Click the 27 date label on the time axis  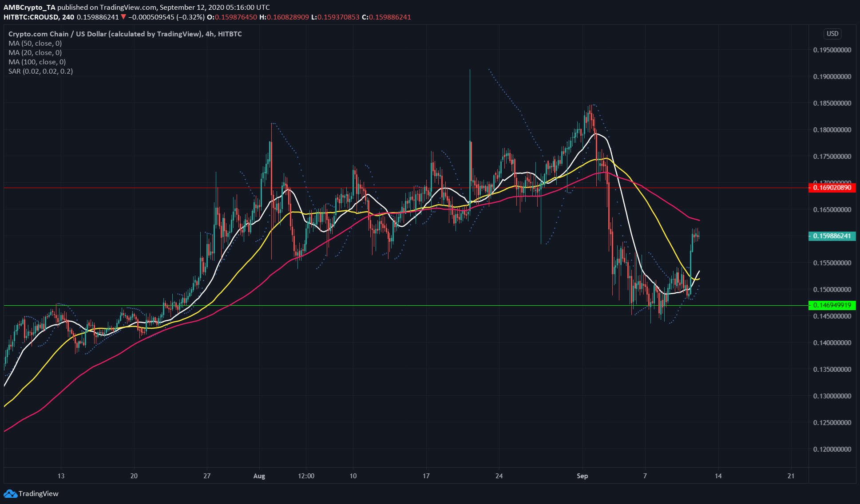coord(207,476)
